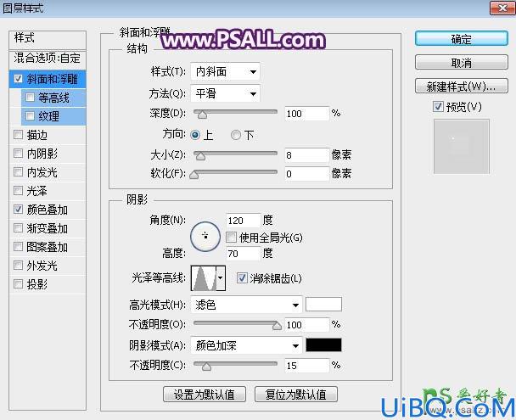Open the 阴影模式 颜色加深 dropdown
The image size is (516, 420).
(246, 345)
